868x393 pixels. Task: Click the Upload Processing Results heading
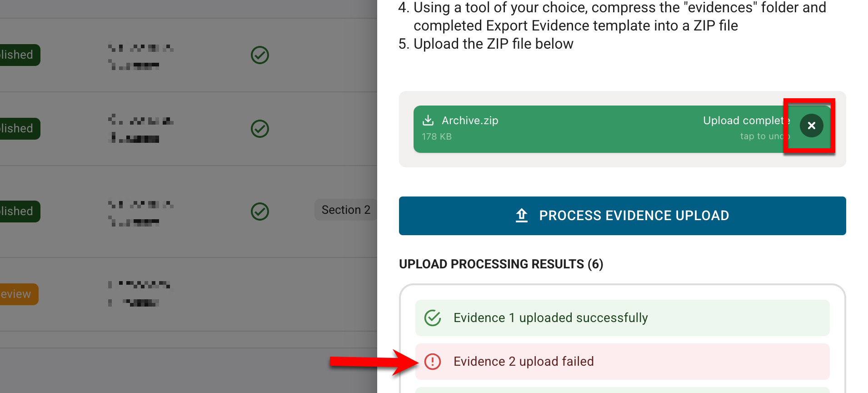click(x=501, y=264)
